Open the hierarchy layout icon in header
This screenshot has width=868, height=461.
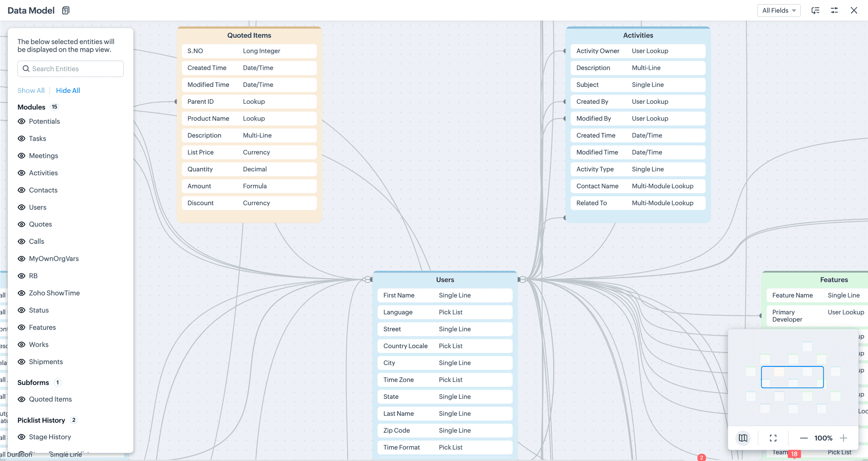click(815, 10)
